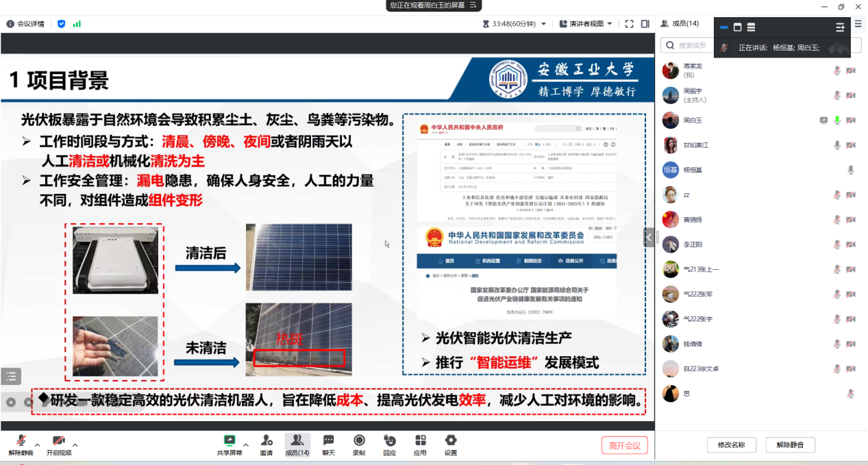868x465 pixels.
Task: Open the 会议详情 meeting details
Action: tap(25, 23)
